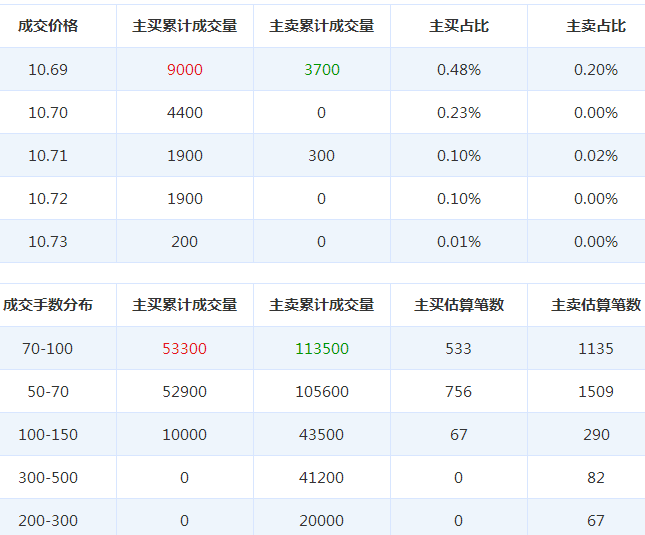The height and width of the screenshot is (535, 645).
Task: Select the 756 buy count cell
Action: click(459, 392)
